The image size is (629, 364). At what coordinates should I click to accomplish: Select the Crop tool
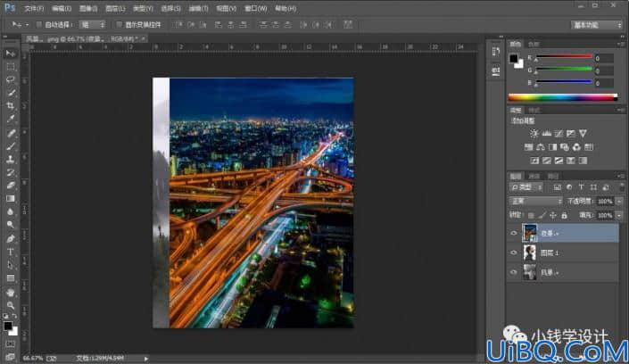click(11, 105)
